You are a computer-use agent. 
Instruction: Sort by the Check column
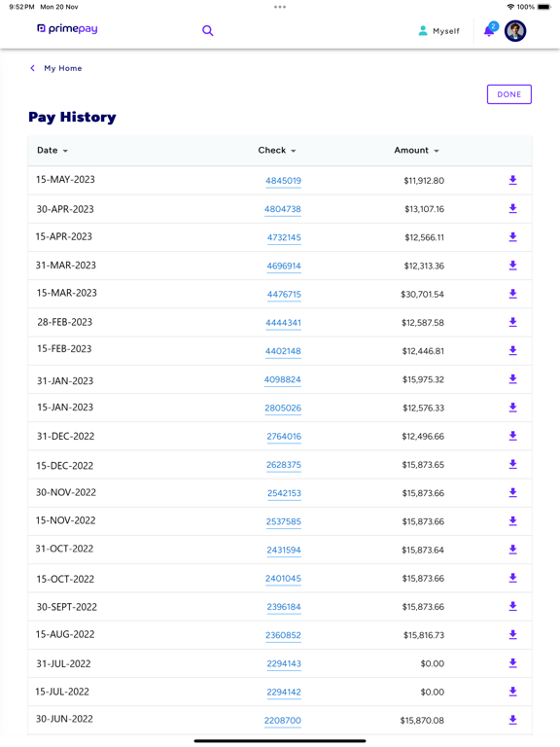(x=277, y=150)
